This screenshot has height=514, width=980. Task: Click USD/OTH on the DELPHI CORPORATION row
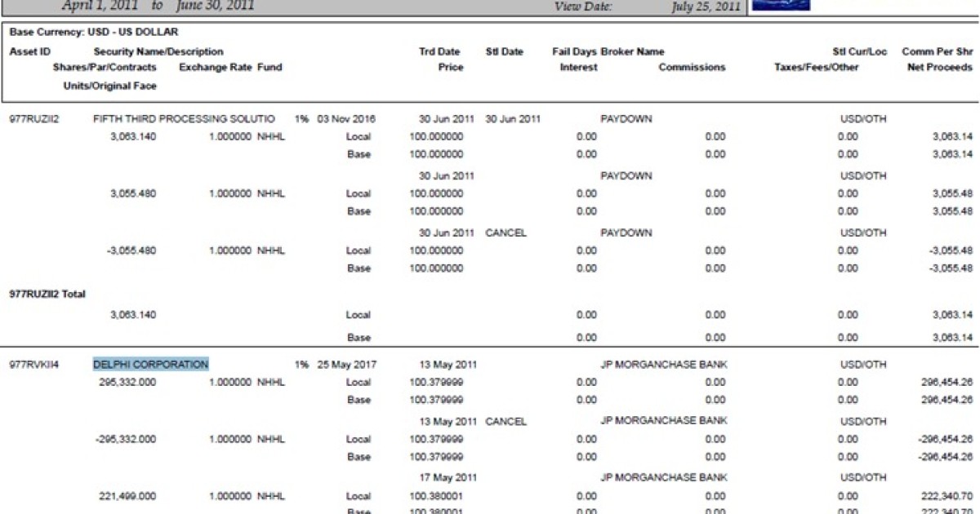[863, 365]
